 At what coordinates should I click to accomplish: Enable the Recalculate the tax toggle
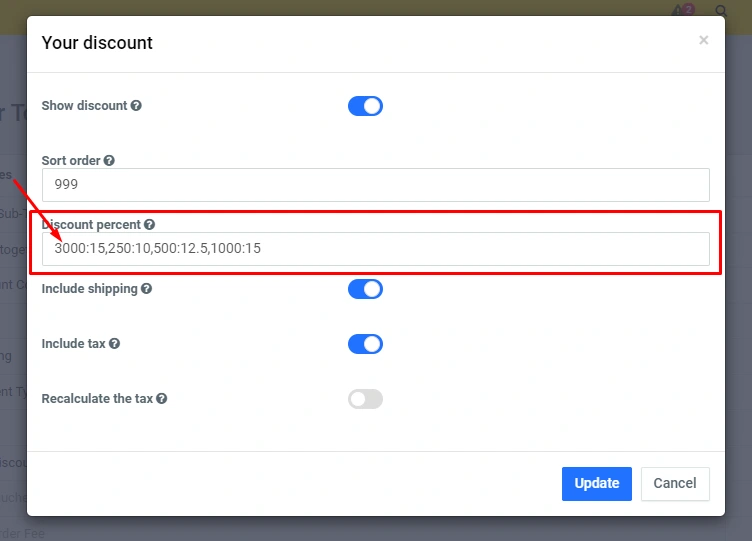point(365,399)
